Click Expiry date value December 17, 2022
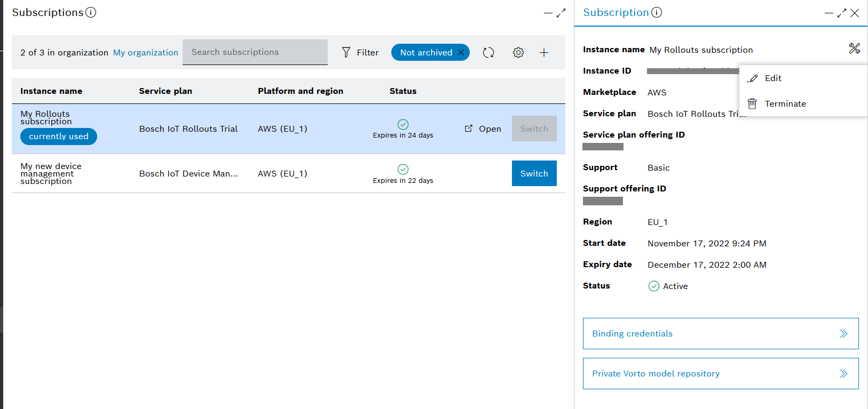Image resolution: width=868 pixels, height=409 pixels. [707, 264]
